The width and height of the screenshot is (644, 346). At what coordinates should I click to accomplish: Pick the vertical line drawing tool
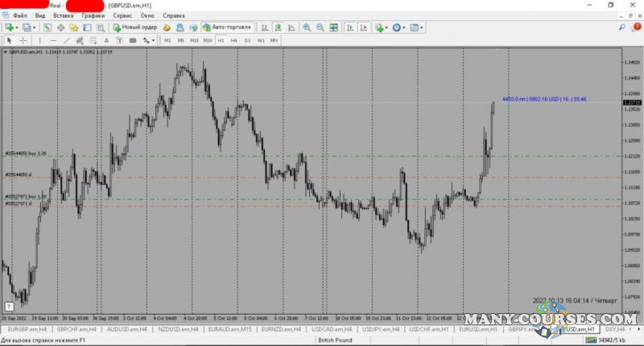(39, 40)
